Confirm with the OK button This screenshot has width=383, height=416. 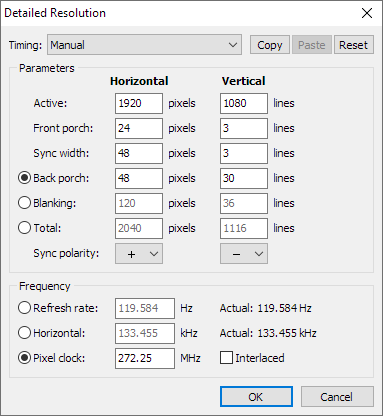tap(256, 397)
